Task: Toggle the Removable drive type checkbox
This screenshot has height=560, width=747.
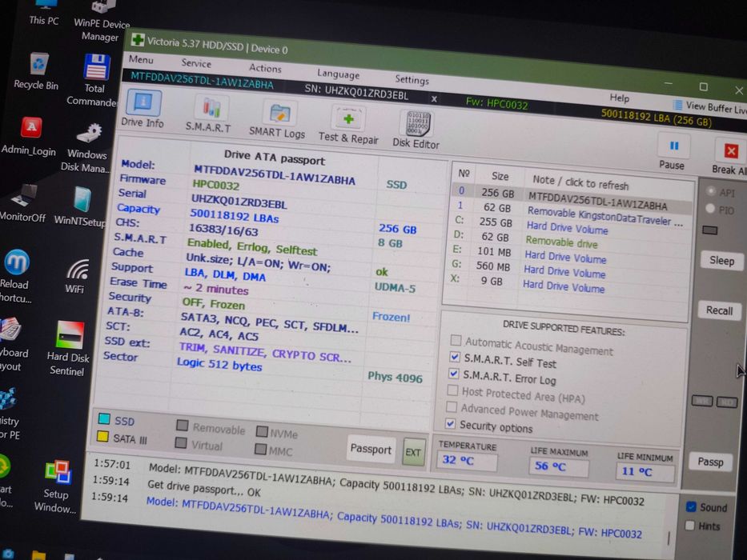Action: point(182,425)
